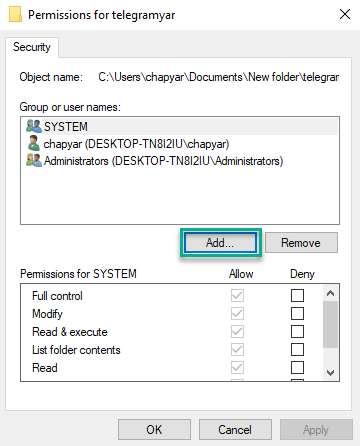Click the chapyar user icon
Screen dimensions: 360x446
coord(34,144)
